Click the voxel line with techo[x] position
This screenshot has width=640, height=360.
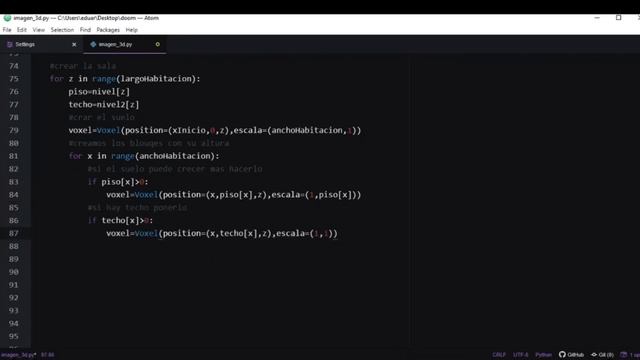pos(222,233)
